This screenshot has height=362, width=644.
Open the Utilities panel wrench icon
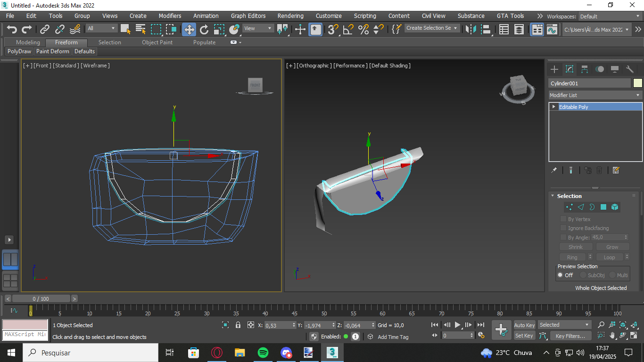point(630,69)
